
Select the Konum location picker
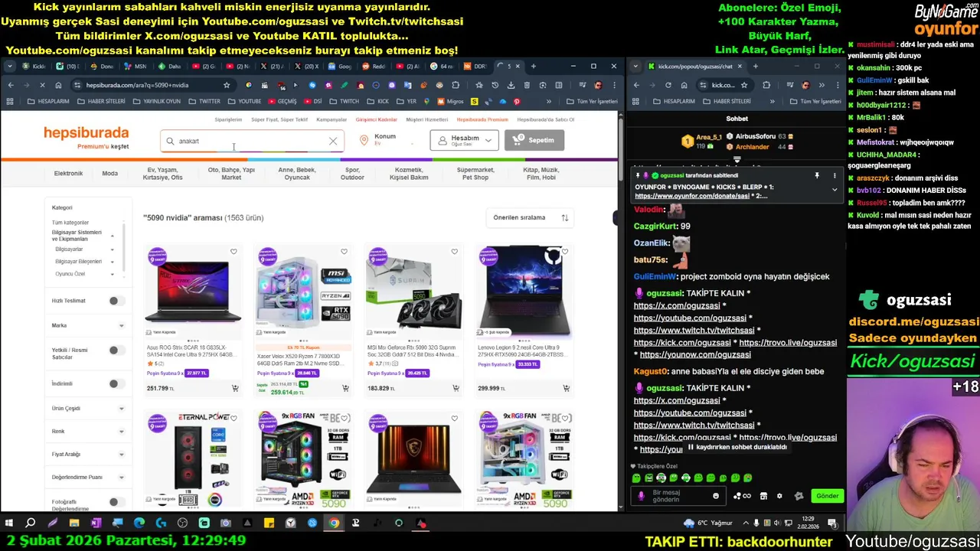click(384, 140)
